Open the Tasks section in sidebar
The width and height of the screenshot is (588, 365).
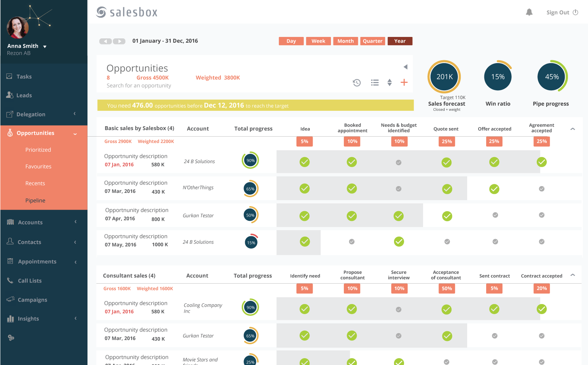point(24,76)
